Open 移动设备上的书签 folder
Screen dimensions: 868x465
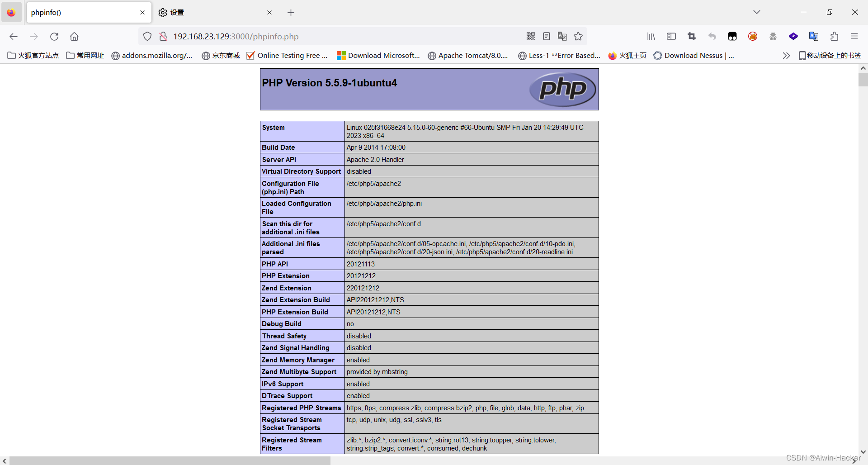[x=830, y=56]
